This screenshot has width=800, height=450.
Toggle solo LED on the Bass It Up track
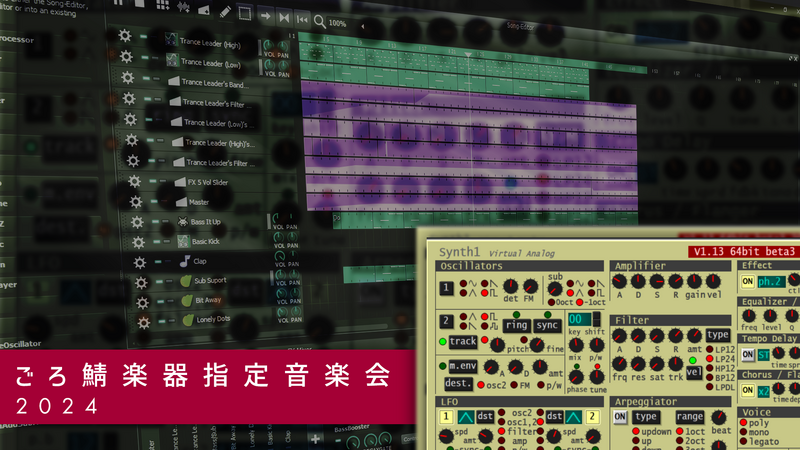pyautogui.click(x=165, y=222)
